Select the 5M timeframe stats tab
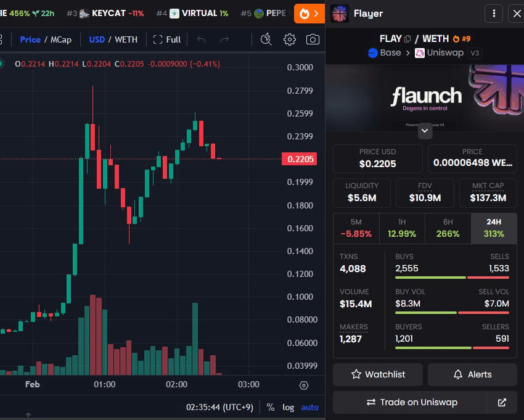 point(356,228)
